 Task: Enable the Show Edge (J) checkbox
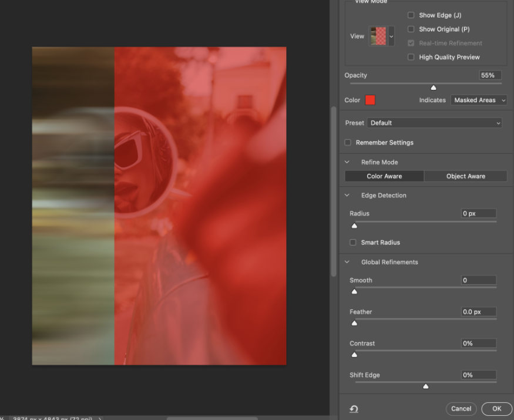(411, 15)
